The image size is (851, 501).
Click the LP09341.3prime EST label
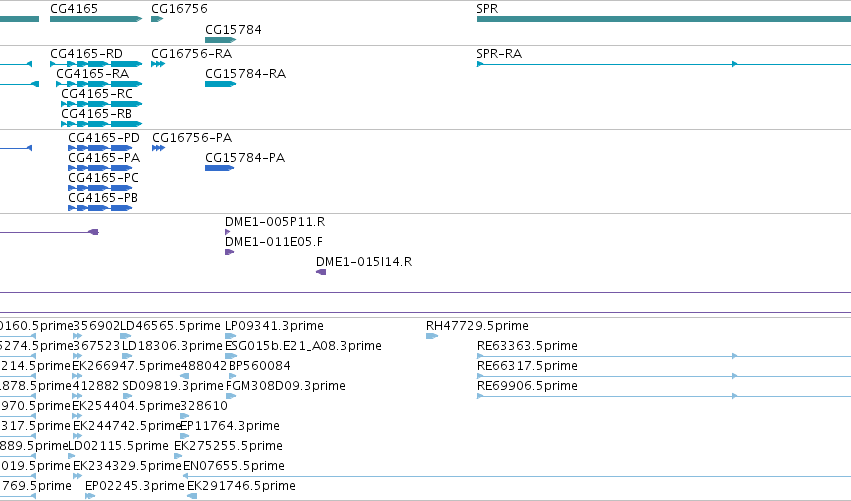[x=274, y=326]
